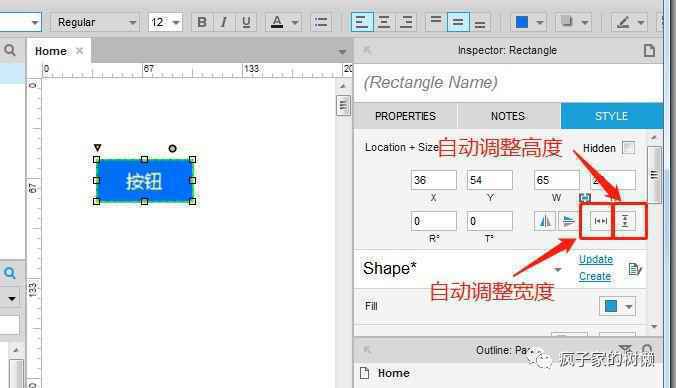Screen dimensions: 676x388
Task: Click the R rotation field
Action: pos(433,221)
